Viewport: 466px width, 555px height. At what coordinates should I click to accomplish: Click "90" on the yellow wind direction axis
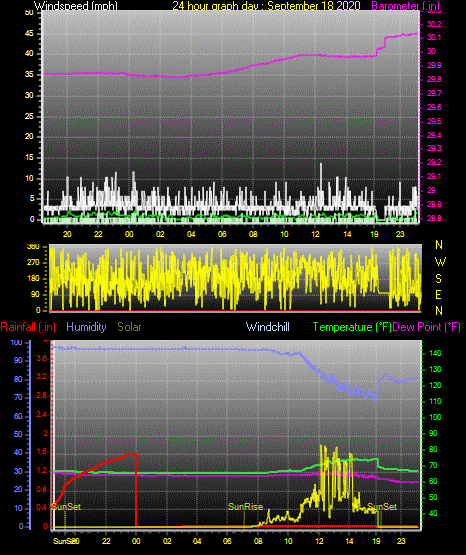pyautogui.click(x=35, y=294)
